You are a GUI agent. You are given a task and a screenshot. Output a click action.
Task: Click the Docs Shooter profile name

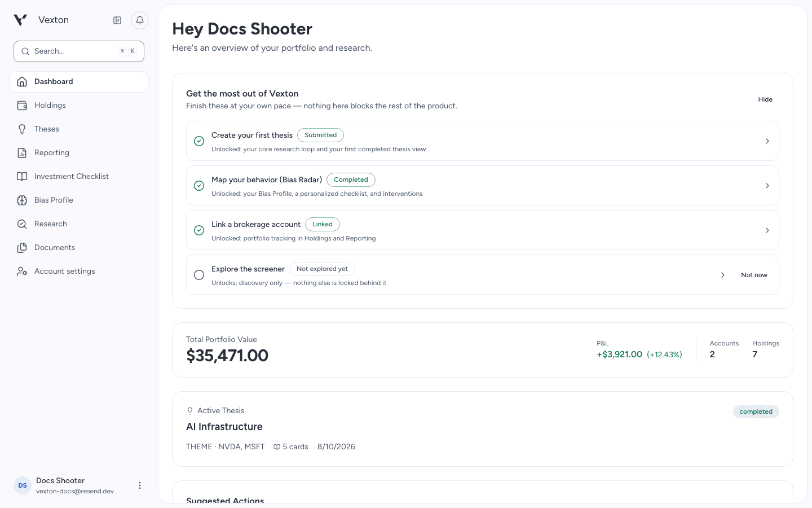tap(60, 481)
